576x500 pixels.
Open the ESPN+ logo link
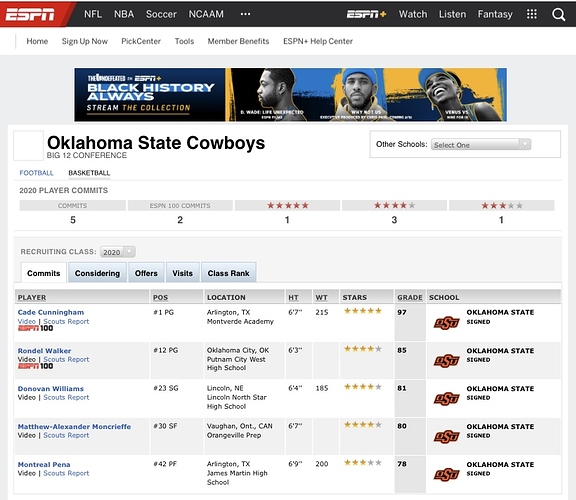(366, 14)
